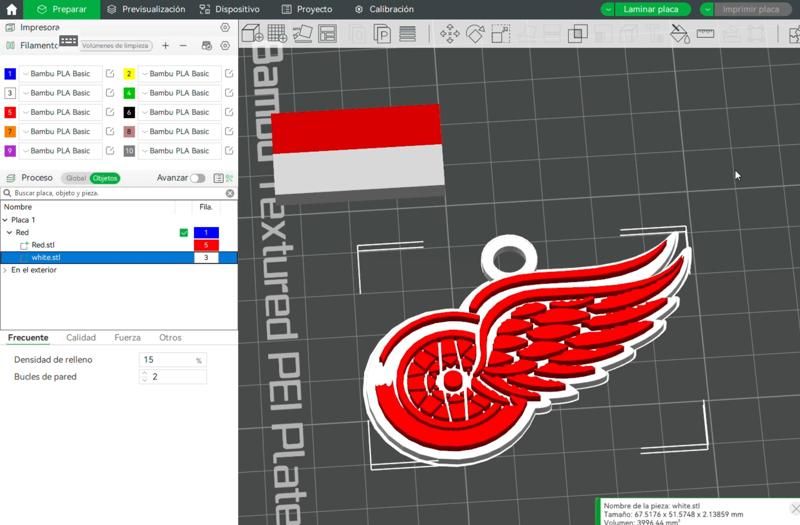The width and height of the screenshot is (800, 525).
Task: Add a filament with plus button
Action: 165,46
